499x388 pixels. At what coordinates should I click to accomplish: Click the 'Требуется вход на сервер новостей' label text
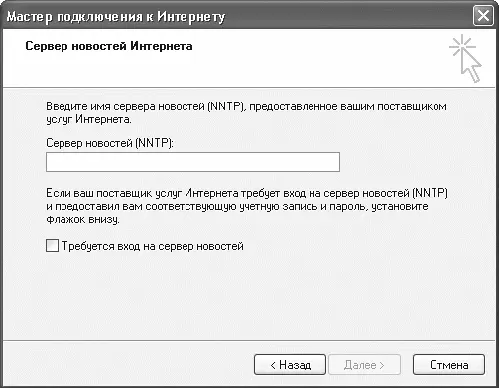153,246
